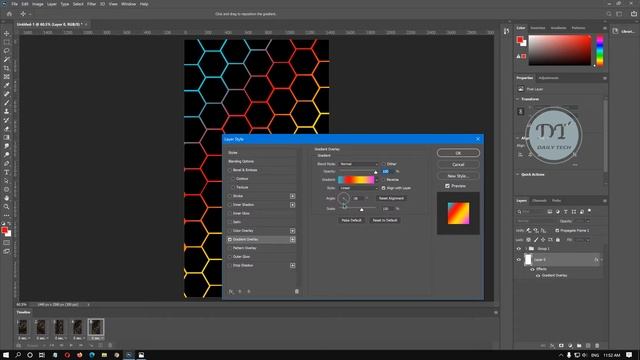Select the Zoom tool

[x=7, y=207]
